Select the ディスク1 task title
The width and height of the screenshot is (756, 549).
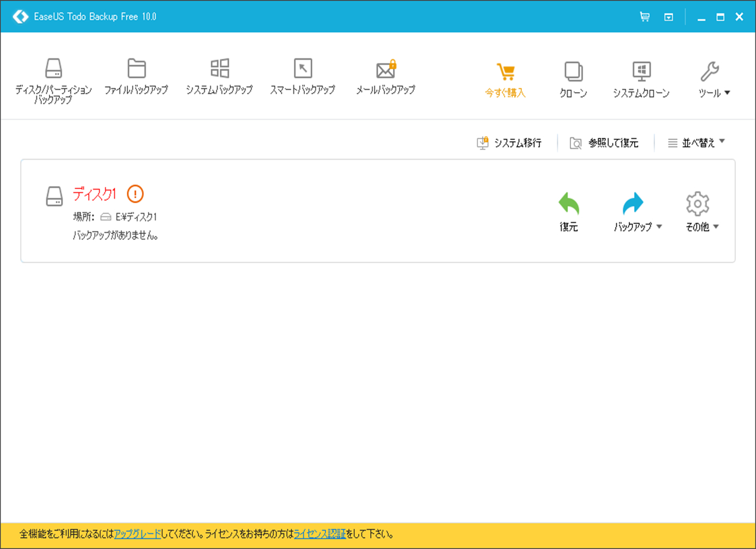tap(95, 193)
